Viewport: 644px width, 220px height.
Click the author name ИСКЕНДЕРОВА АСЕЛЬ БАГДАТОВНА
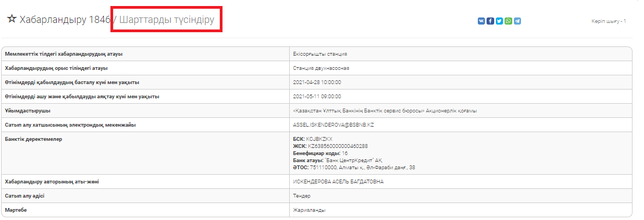point(338,182)
